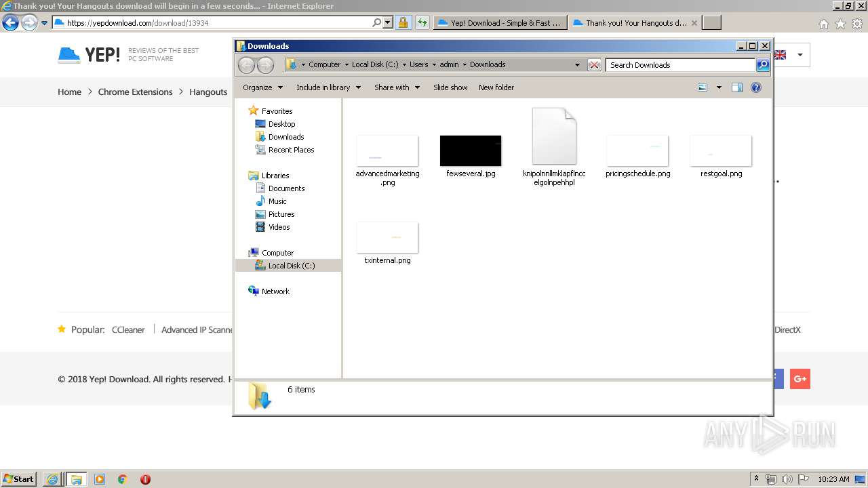Expand the address bar history dropdown
Screen dimensions: 868x488
pyautogui.click(x=577, y=65)
